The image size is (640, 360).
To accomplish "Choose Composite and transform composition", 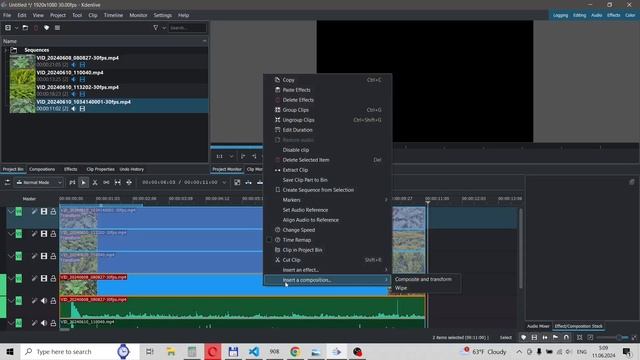I will coord(423,279).
